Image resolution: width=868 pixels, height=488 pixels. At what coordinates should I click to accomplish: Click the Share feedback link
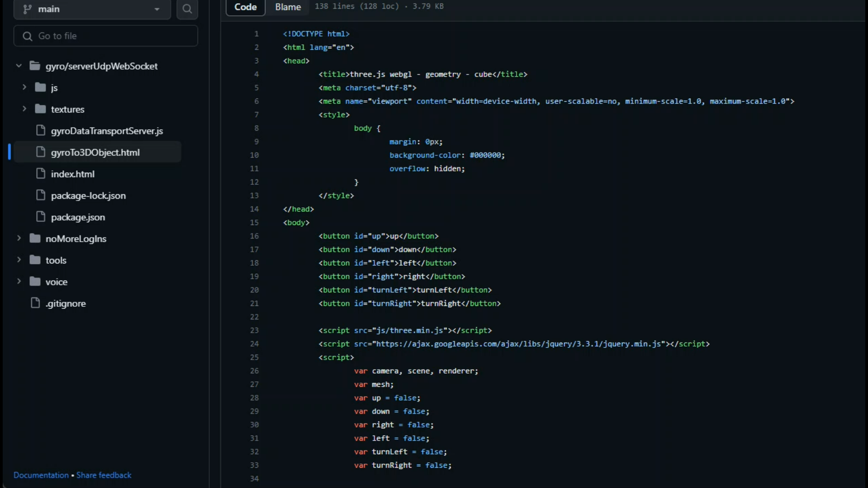[x=104, y=475]
